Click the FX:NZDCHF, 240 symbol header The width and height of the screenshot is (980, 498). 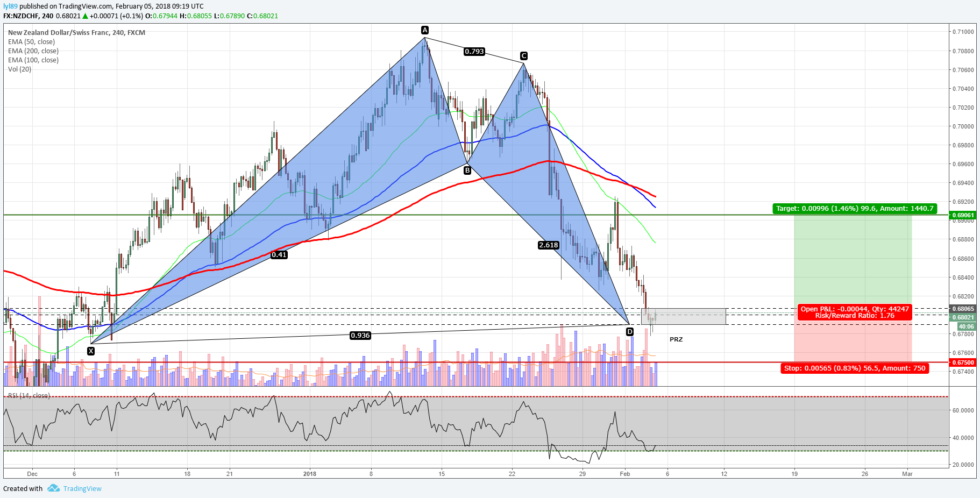coord(29,16)
